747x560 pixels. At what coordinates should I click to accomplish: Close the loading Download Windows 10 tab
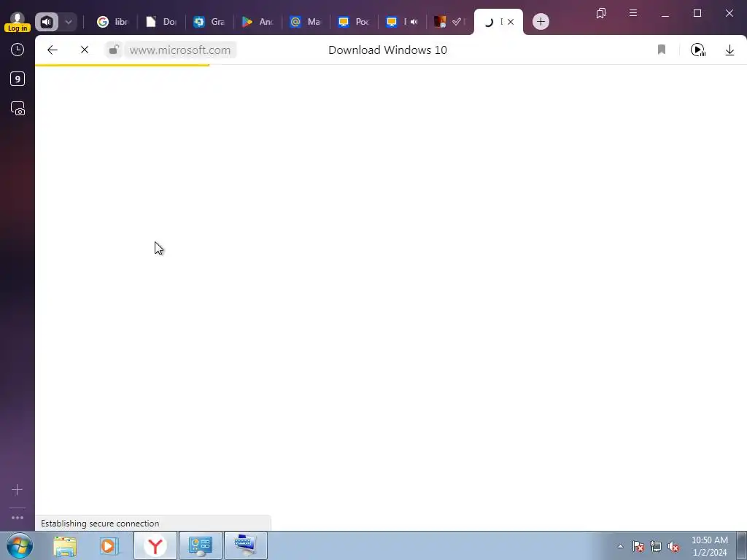coord(511,22)
